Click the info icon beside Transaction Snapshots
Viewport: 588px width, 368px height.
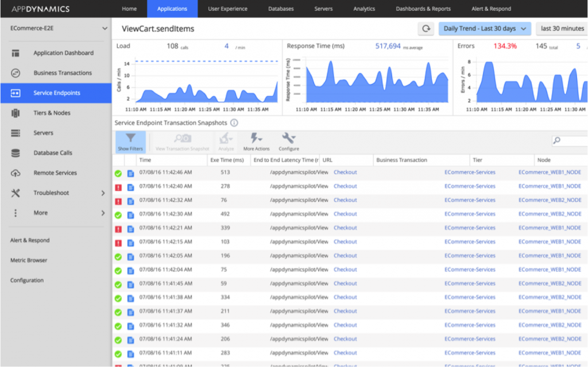click(234, 123)
